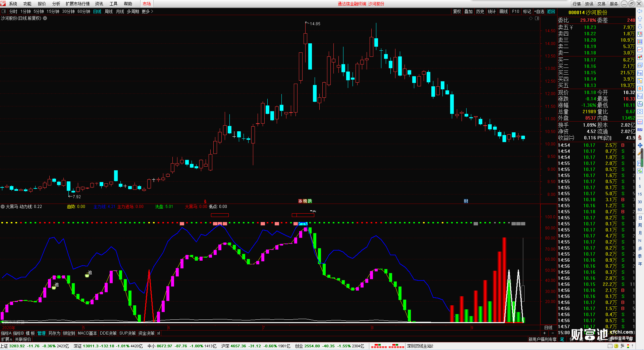Open the 分析 menu

click(56, 4)
